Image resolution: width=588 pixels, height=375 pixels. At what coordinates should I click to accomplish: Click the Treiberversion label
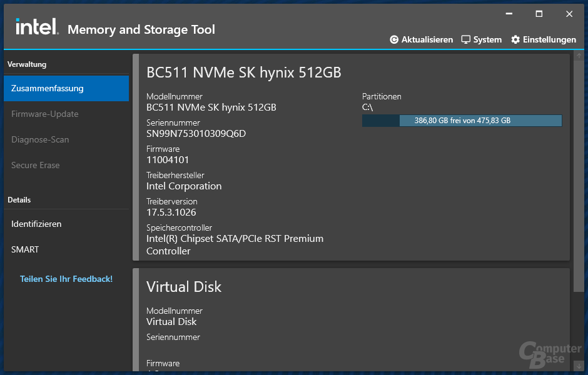tap(172, 201)
